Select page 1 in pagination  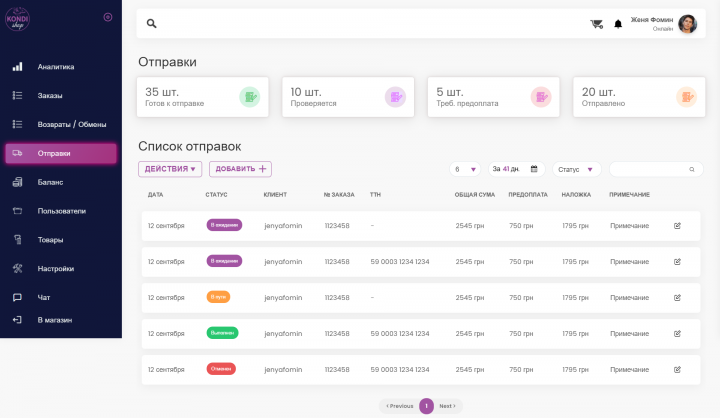point(426,406)
